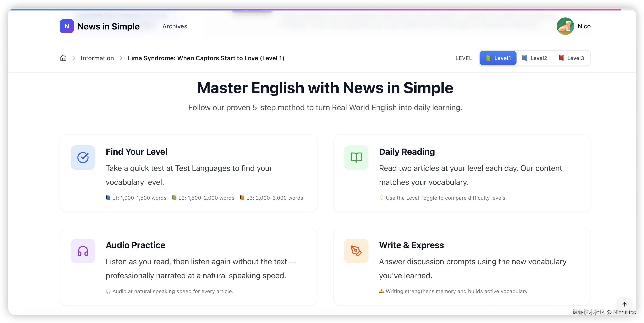Click the scroll-to-top arrow button
Viewport: 644px width, 323px height.
point(624,304)
